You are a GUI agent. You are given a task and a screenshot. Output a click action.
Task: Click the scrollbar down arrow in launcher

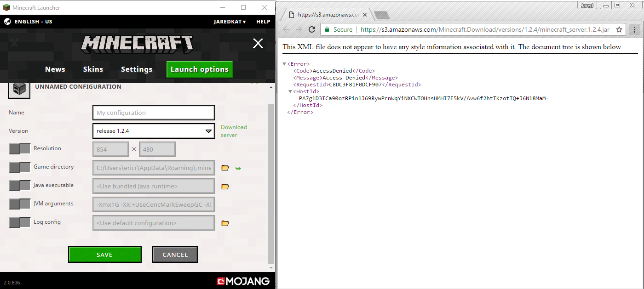pyautogui.click(x=271, y=267)
